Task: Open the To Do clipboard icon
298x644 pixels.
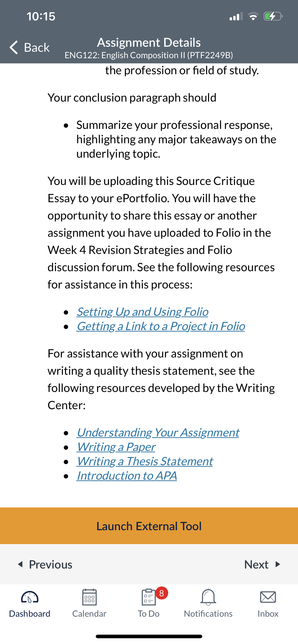Action: [x=149, y=597]
